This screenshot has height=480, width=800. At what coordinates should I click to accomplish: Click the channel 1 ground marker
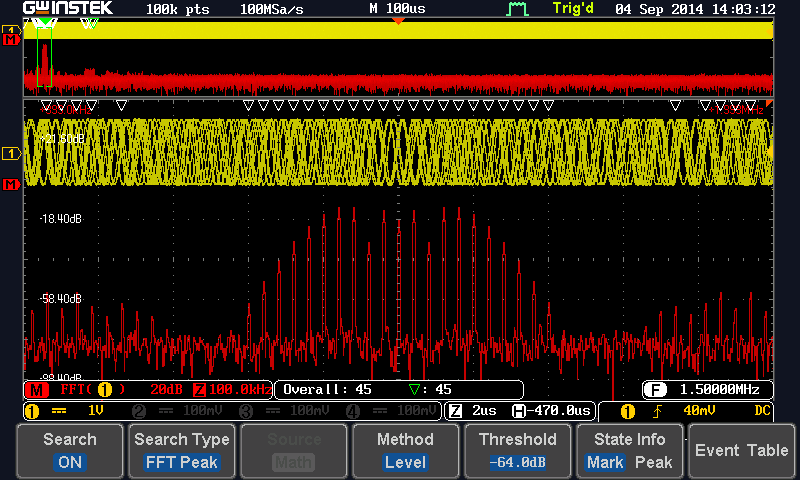tap(11, 153)
